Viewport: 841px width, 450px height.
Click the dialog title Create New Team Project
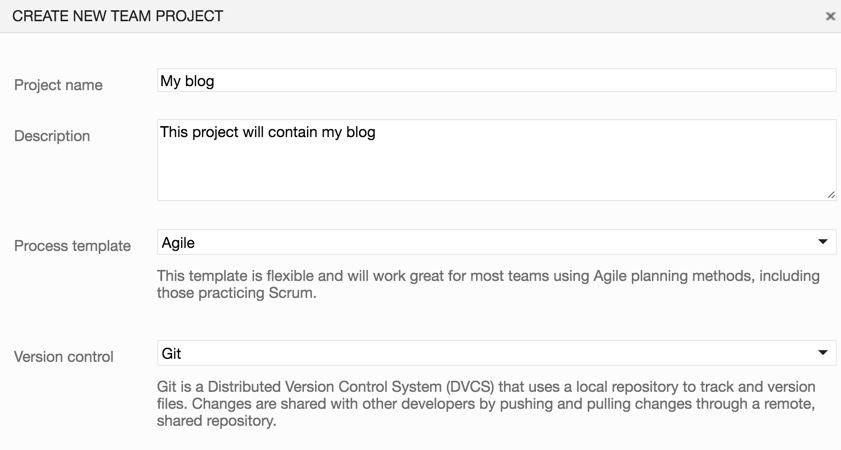click(118, 16)
